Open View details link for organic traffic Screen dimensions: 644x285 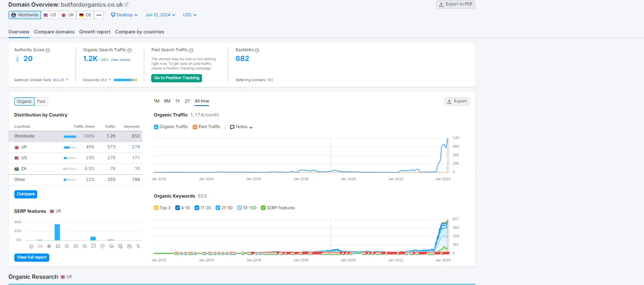click(x=121, y=60)
